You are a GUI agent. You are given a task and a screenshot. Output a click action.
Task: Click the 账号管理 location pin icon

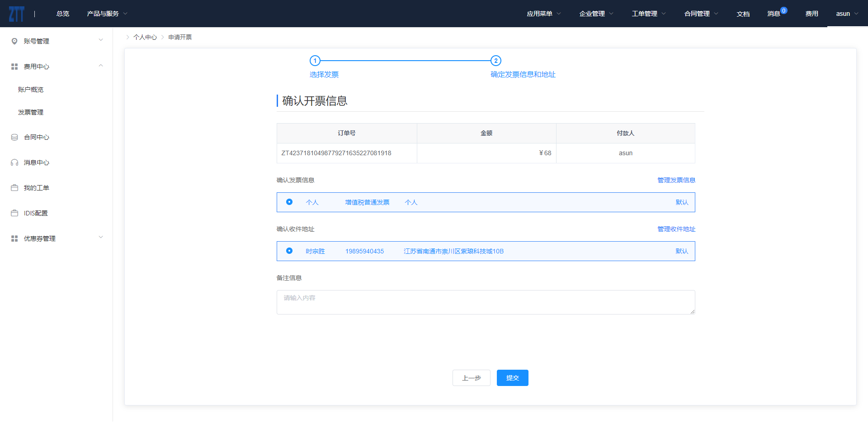(x=14, y=41)
